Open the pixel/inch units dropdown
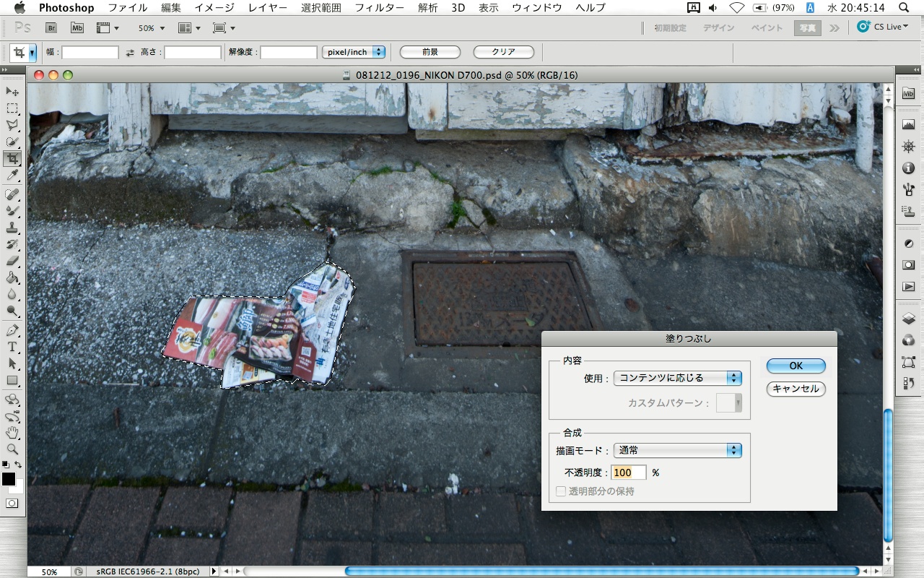924x578 pixels. click(x=354, y=52)
